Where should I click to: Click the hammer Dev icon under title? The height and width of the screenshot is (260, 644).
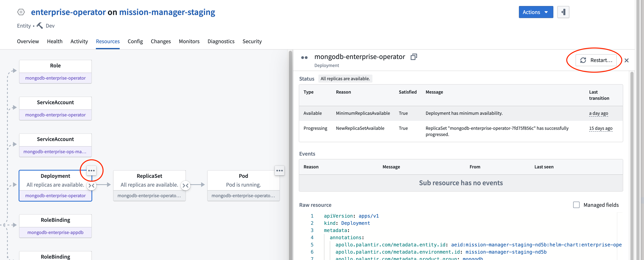pyautogui.click(x=40, y=25)
